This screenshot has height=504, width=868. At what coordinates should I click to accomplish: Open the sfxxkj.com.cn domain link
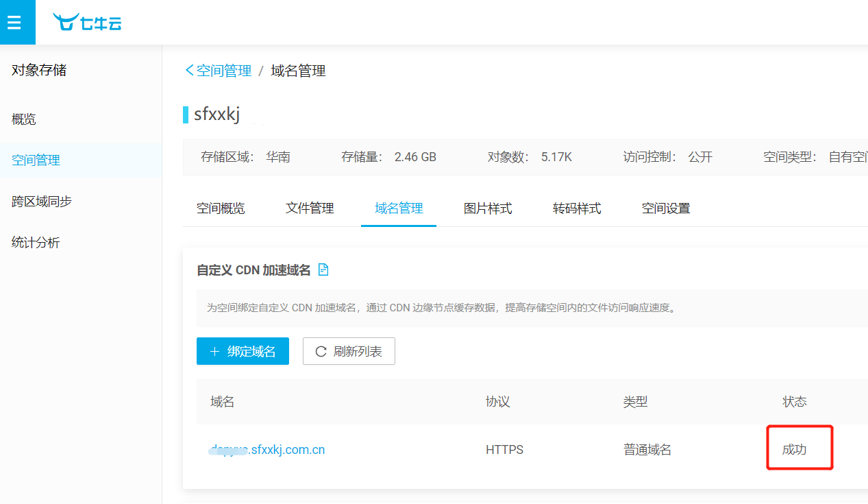coord(267,450)
